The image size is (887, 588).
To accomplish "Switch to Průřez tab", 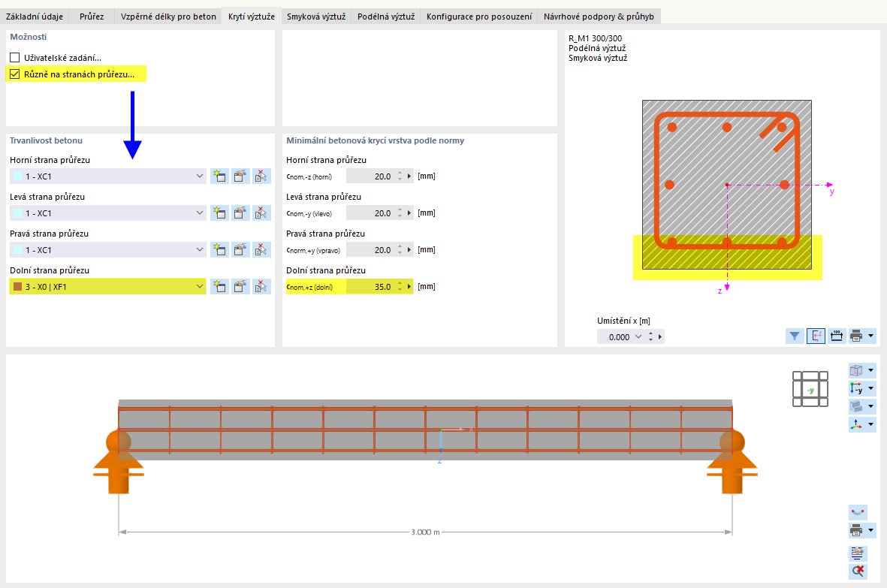I will [x=92, y=17].
